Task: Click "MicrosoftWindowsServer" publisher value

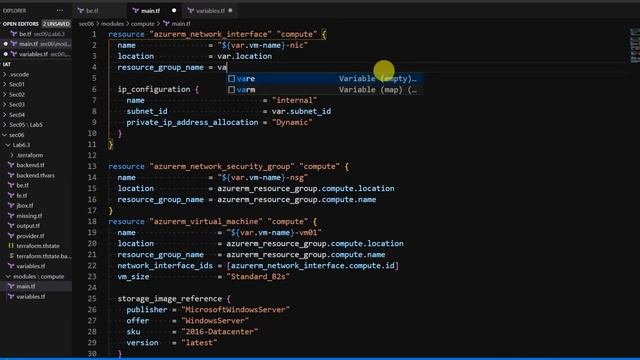Action: tap(236, 310)
